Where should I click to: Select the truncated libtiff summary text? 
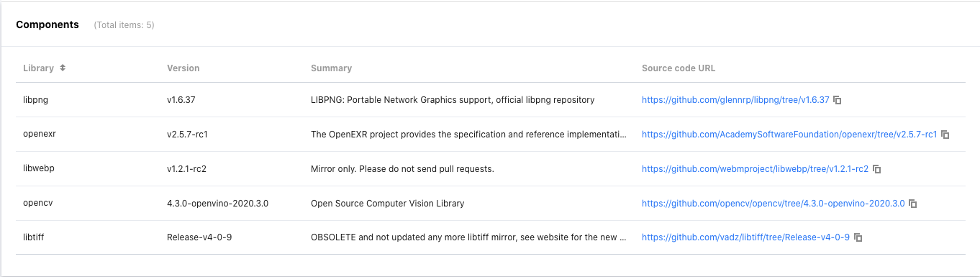coord(468,237)
